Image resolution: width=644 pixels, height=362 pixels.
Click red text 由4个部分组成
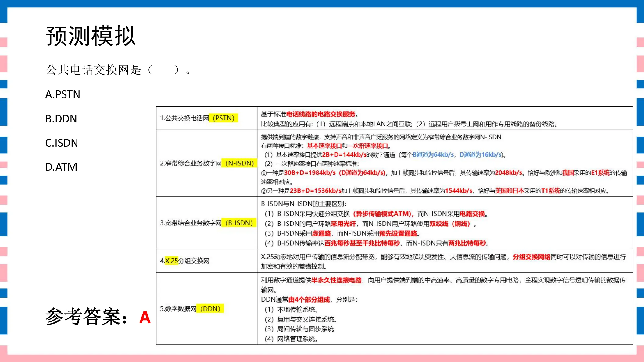[309, 300]
